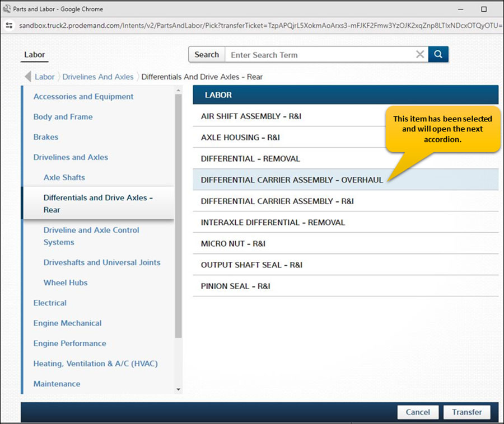
Task: Collapse the Drivelines and Axles category
Action: coord(71,157)
